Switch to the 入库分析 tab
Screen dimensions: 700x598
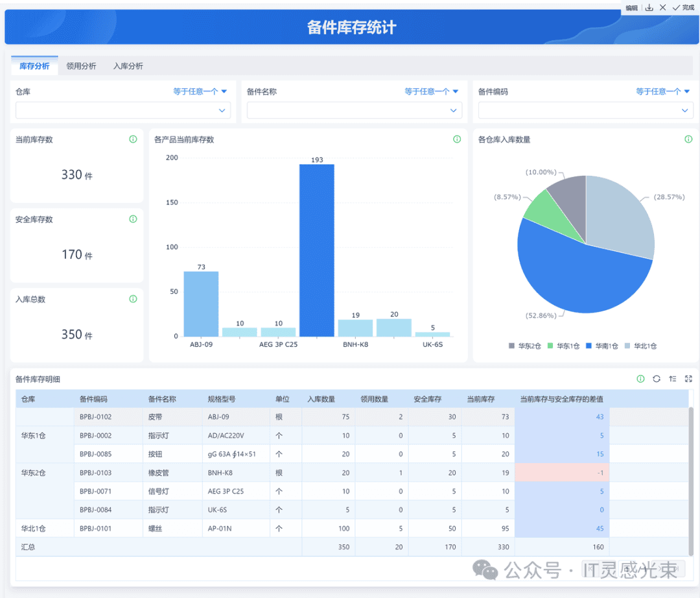point(128,66)
